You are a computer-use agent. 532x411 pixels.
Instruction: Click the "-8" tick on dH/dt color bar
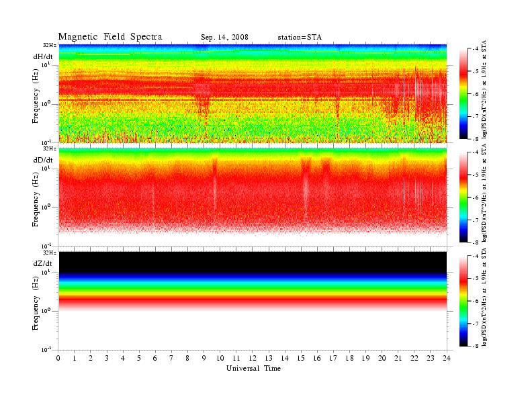[476, 139]
